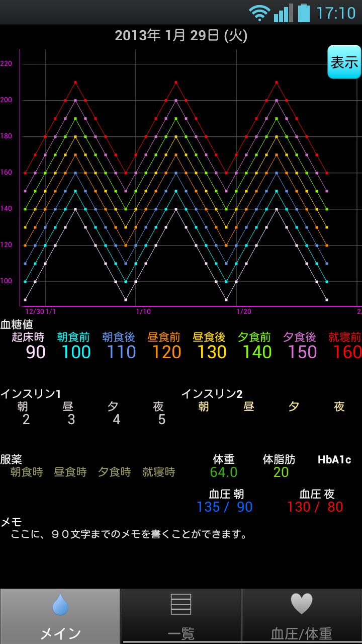Tap the 220 y-axis label

pos(6,63)
